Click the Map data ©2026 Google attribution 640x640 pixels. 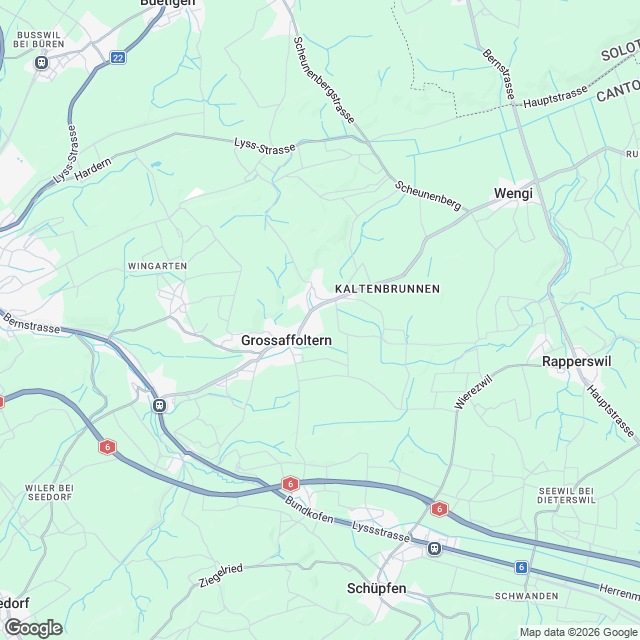coord(578,633)
